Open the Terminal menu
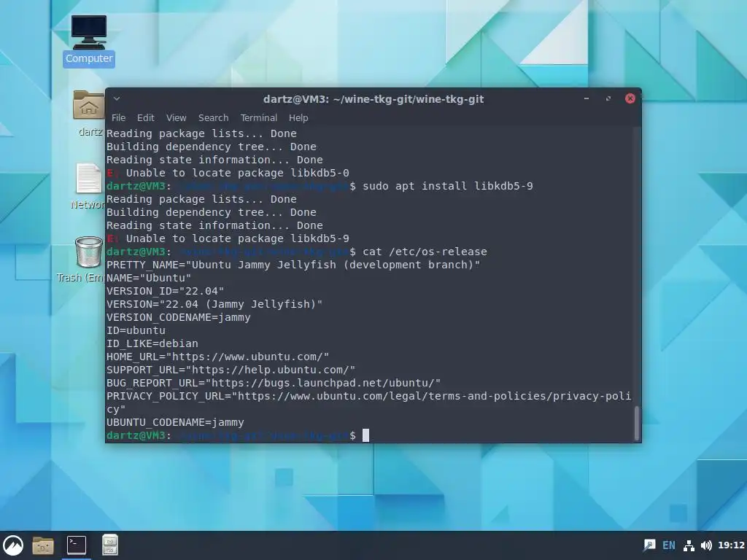Viewport: 747px width, 560px height. coord(259,117)
